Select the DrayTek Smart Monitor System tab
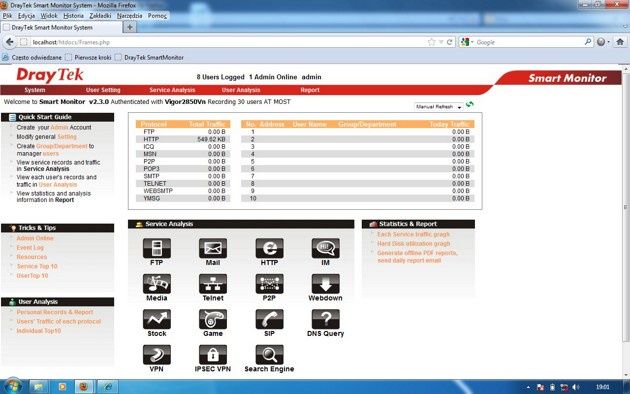The height and width of the screenshot is (394, 630). click(61, 27)
